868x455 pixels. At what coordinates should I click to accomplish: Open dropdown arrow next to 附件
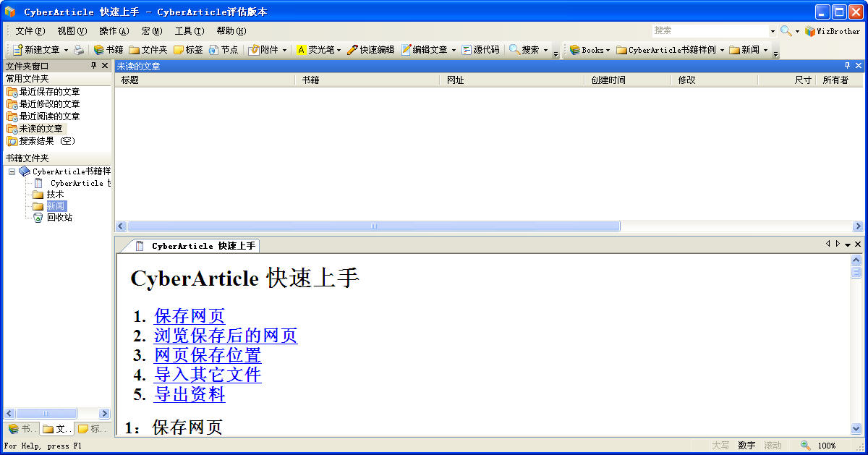[284, 50]
